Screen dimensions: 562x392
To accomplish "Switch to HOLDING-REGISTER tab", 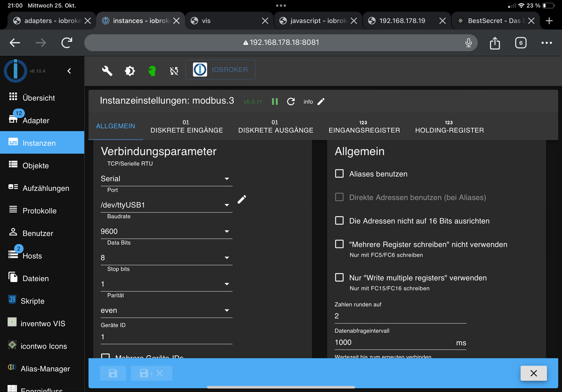I will click(x=450, y=126).
